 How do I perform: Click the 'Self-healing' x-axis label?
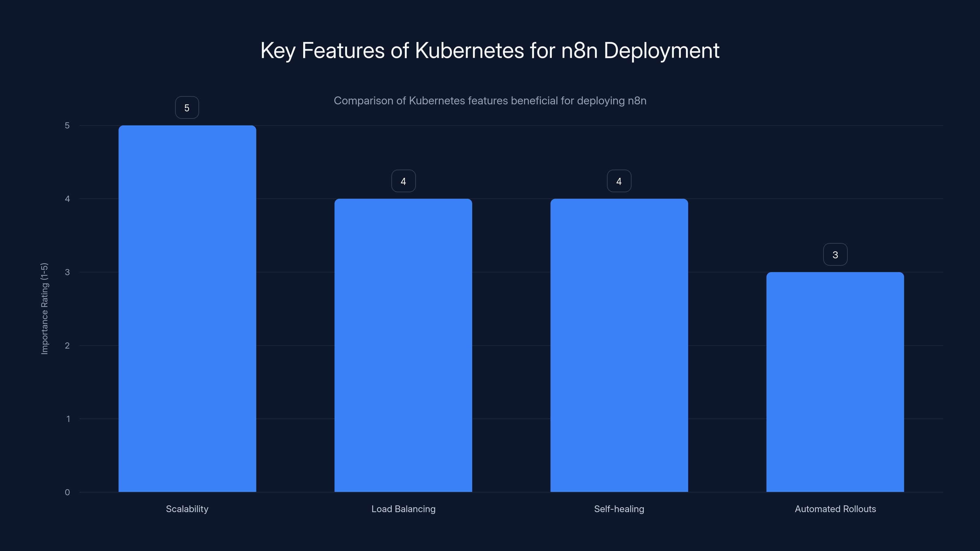pyautogui.click(x=619, y=509)
